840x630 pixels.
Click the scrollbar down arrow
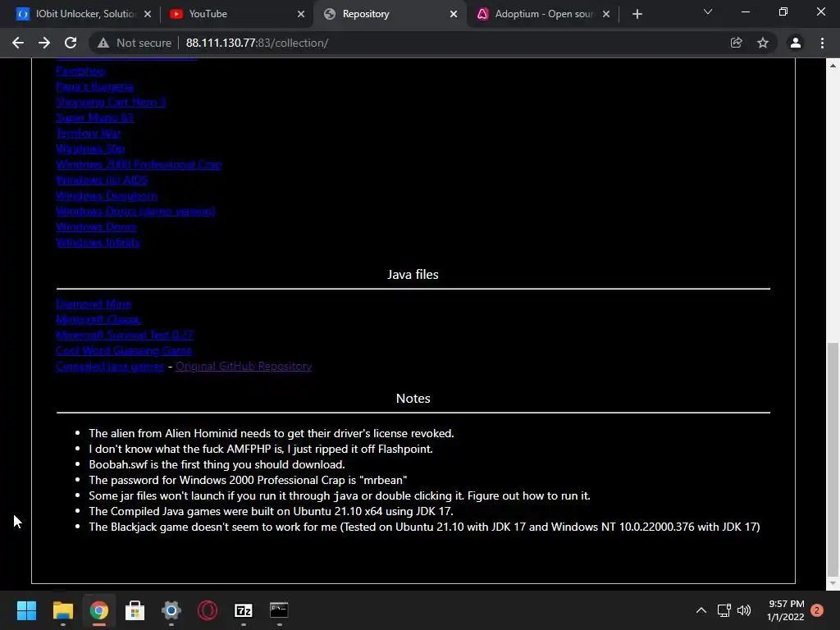click(x=833, y=583)
